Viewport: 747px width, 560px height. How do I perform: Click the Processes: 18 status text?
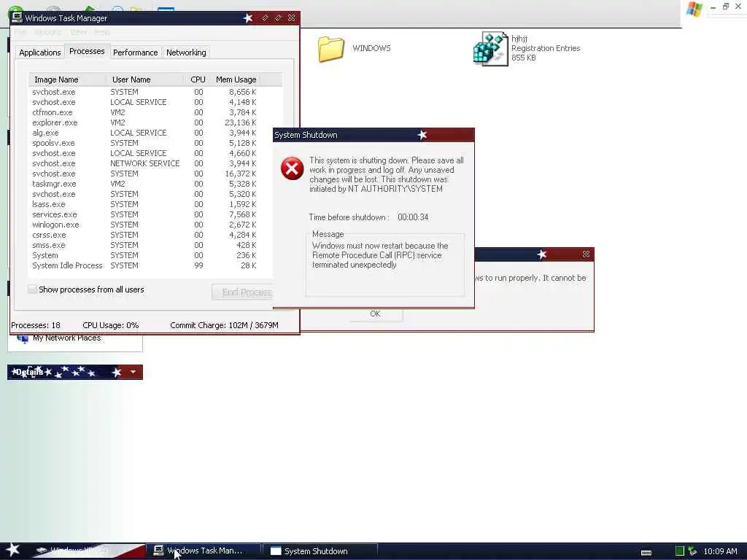pos(36,325)
